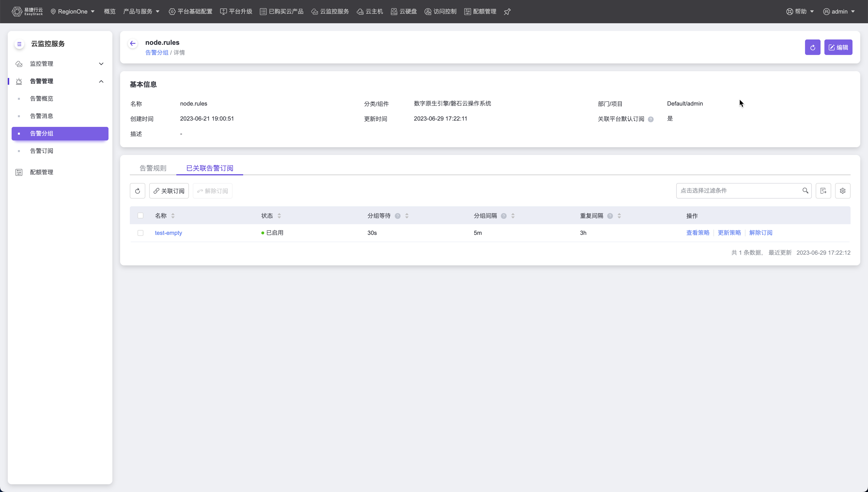The width and height of the screenshot is (868, 492).
Task: Click the pin icon in top navigation
Action: 507,12
